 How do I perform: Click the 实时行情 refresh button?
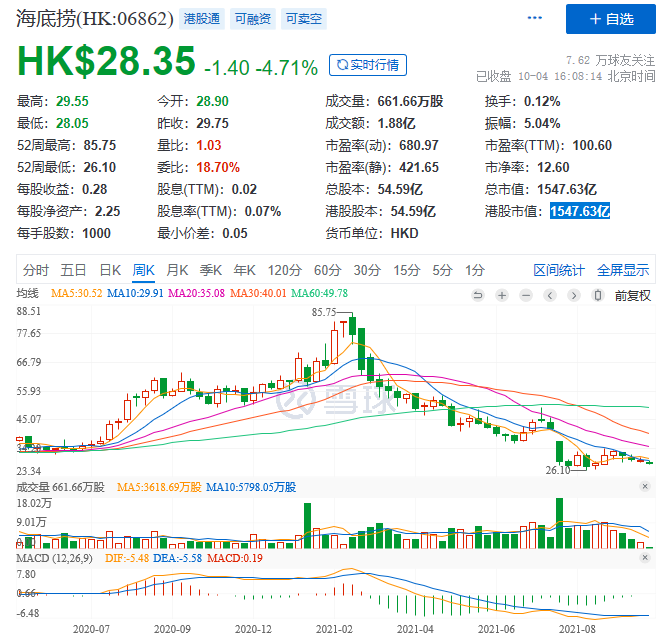point(367,65)
